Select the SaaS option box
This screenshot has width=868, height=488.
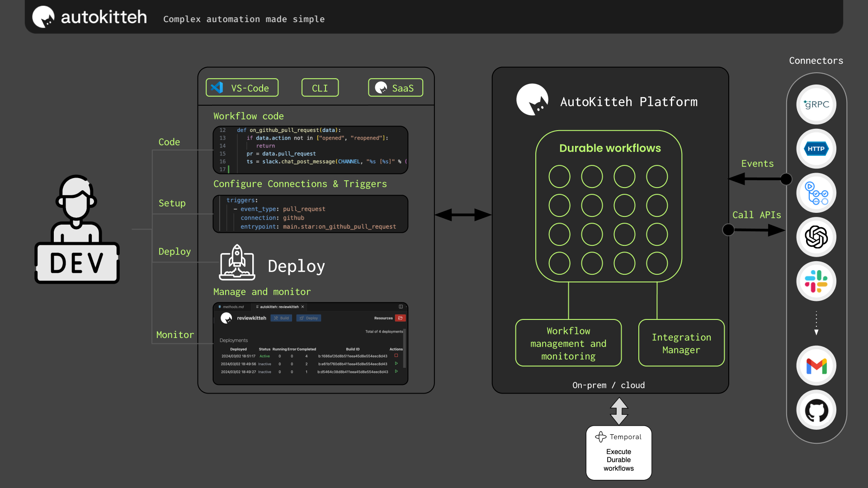[396, 88]
